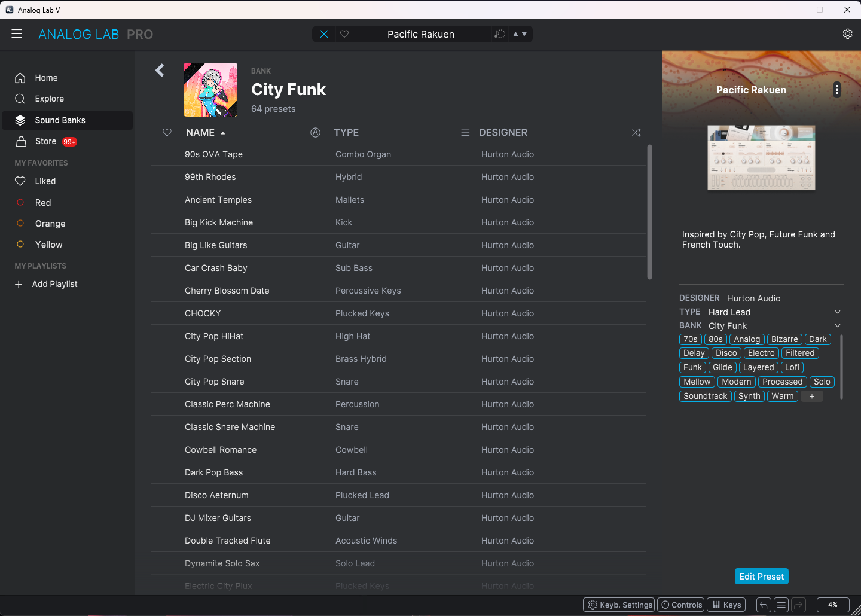Viewport: 861px width, 616px height.
Task: Select the next preset arrow
Action: click(524, 34)
